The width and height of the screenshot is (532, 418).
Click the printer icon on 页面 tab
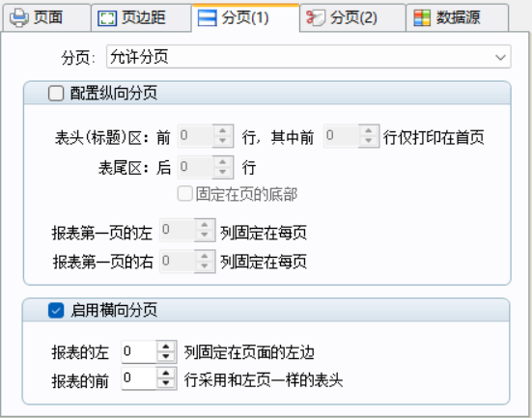pyautogui.click(x=18, y=17)
